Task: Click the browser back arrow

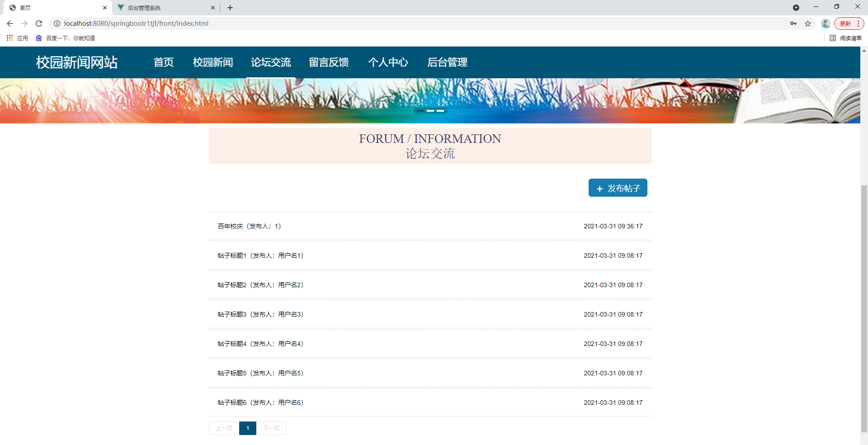Action: [x=10, y=24]
